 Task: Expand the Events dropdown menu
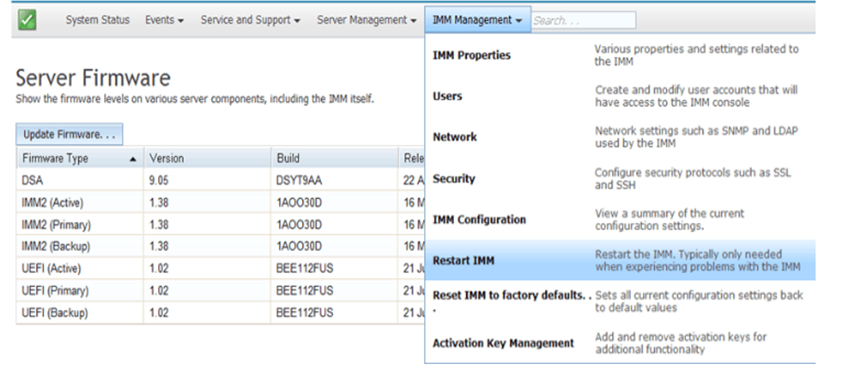pos(164,20)
